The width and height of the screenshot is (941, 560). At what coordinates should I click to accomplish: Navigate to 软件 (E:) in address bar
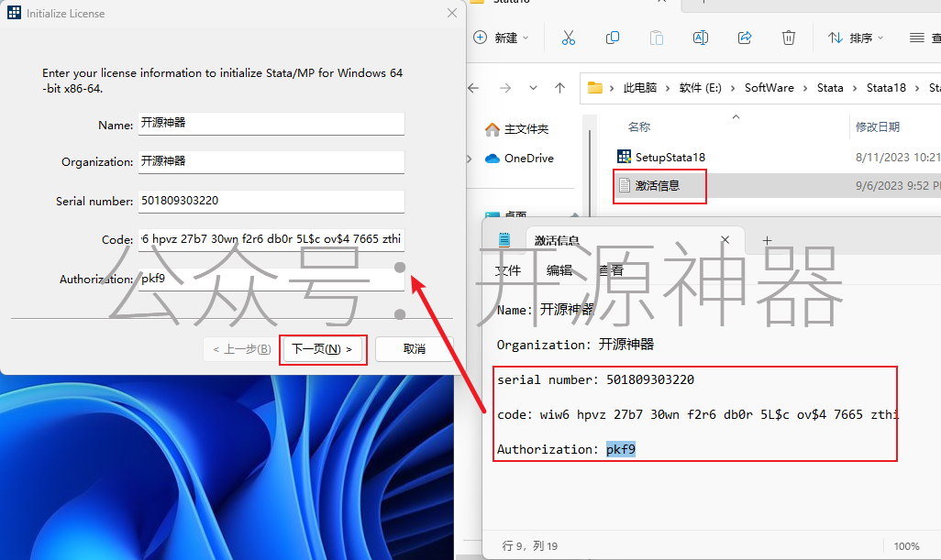(x=701, y=88)
